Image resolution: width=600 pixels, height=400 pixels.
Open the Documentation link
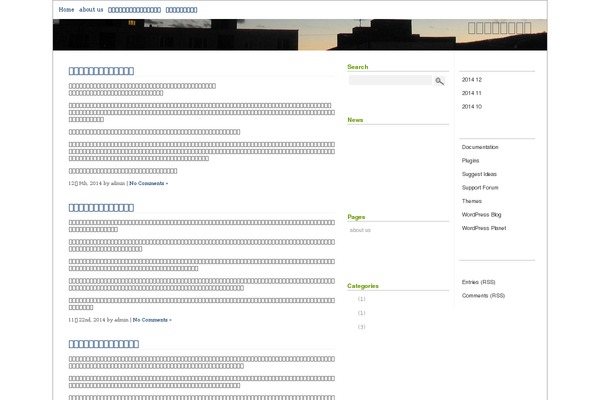tap(480, 147)
